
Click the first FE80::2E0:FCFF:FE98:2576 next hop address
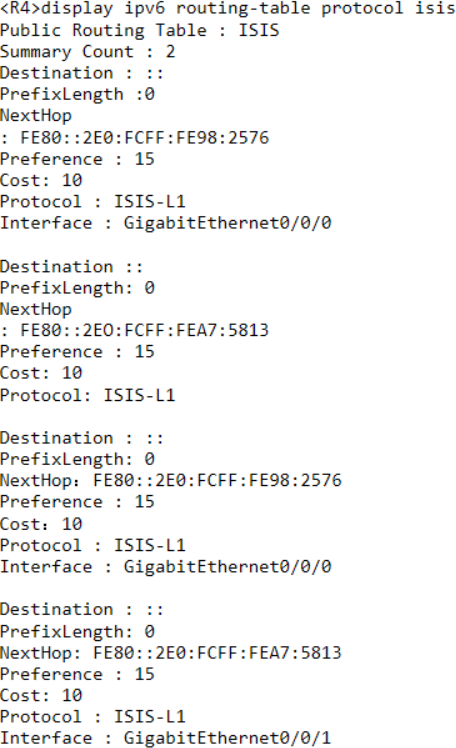(x=145, y=138)
